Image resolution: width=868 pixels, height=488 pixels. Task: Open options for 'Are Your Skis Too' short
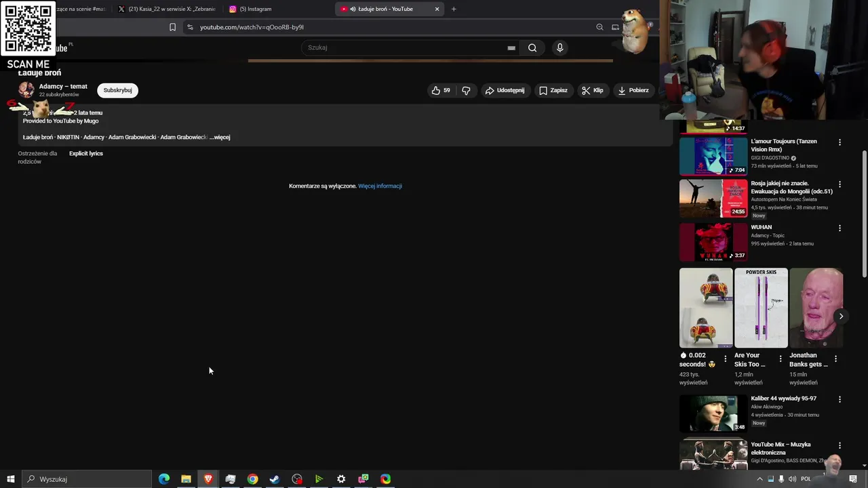tap(780, 359)
